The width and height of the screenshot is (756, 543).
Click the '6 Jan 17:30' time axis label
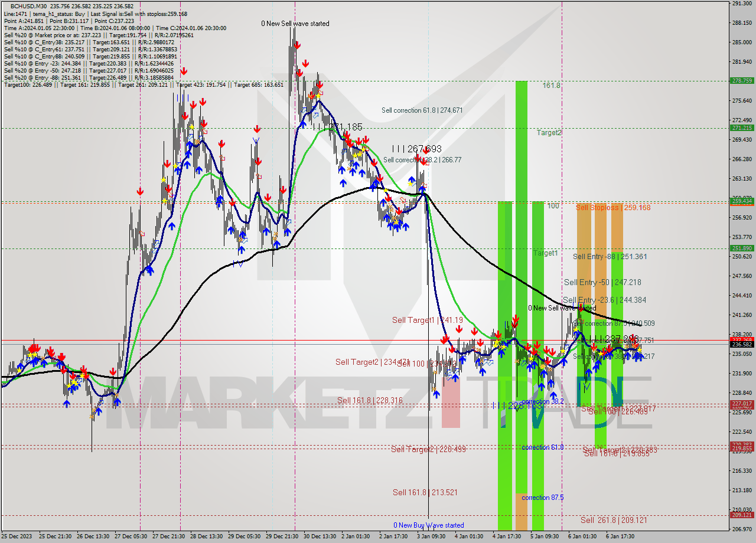pos(620,537)
